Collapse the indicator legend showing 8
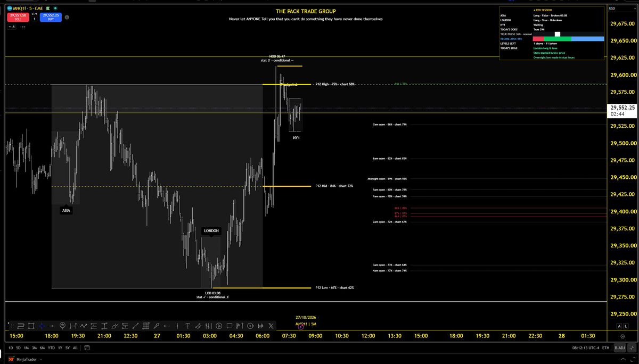Image resolution: width=639 pixels, height=364 pixels. coord(11,27)
